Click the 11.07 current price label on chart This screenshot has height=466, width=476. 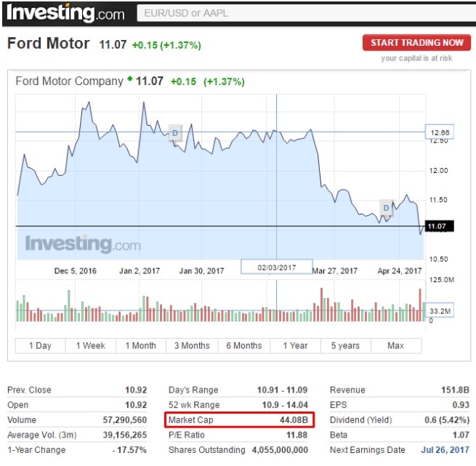point(438,227)
